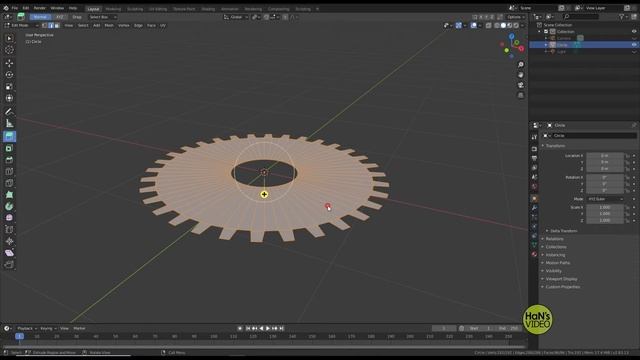Click XYZ button in tool settings
The width and height of the screenshot is (640, 360).
60,17
